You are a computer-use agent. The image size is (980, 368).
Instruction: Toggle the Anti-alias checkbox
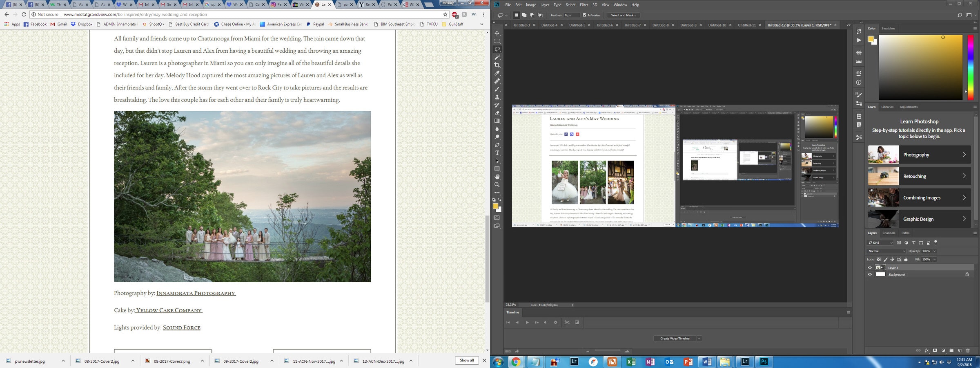click(x=584, y=15)
